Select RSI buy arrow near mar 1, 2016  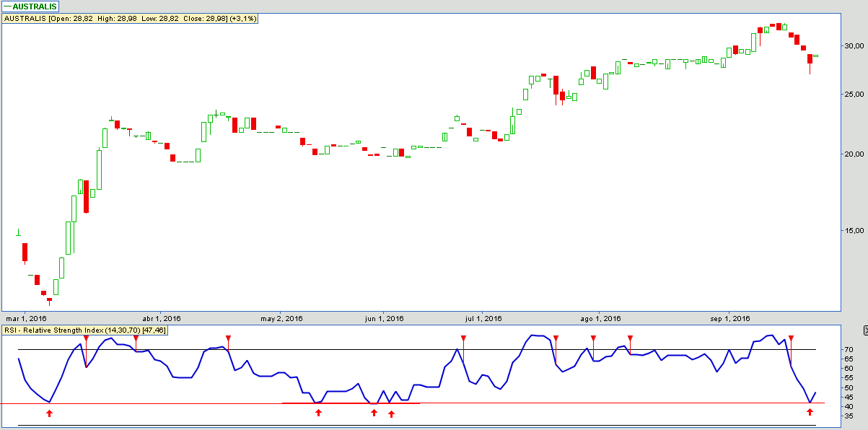point(49,413)
